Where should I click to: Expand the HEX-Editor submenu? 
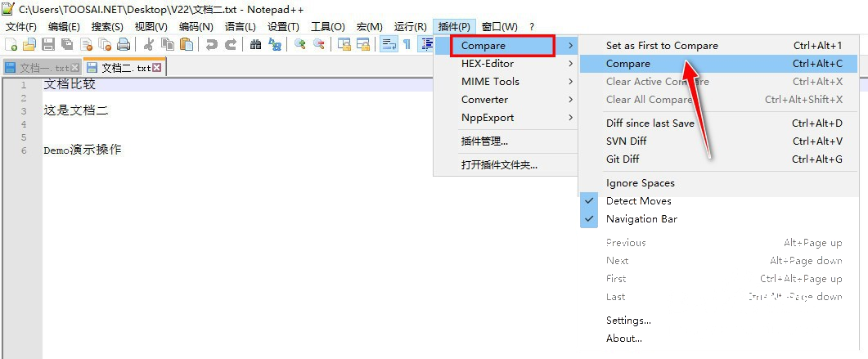coord(506,64)
